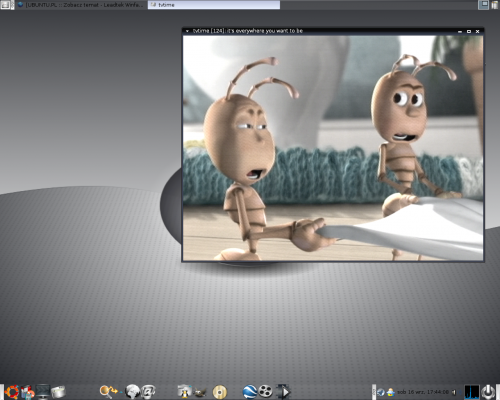Open the volume speaker tray control
500x400 pixels.
(454, 392)
